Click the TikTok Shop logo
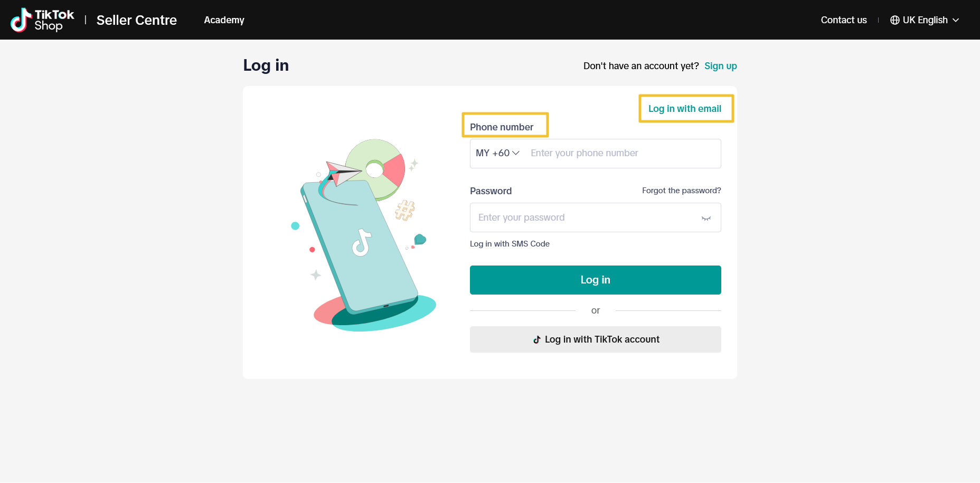The image size is (980, 483). point(42,20)
